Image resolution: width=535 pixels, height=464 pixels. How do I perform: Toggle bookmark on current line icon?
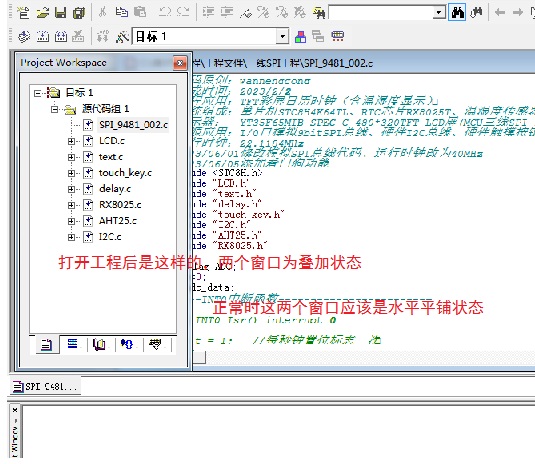[246, 13]
